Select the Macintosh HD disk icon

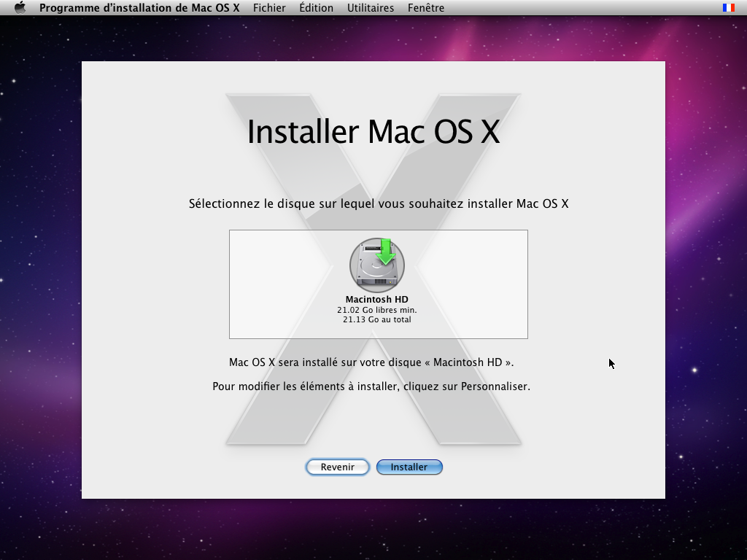pos(377,265)
